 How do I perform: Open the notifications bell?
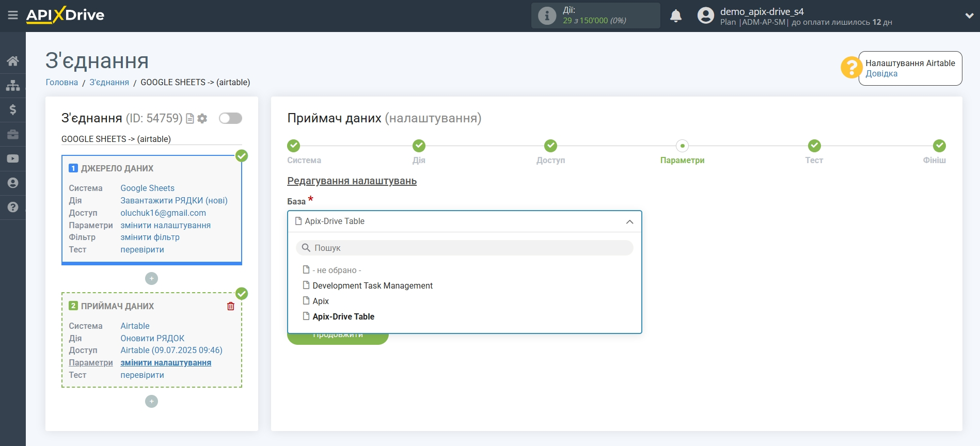(x=676, y=16)
